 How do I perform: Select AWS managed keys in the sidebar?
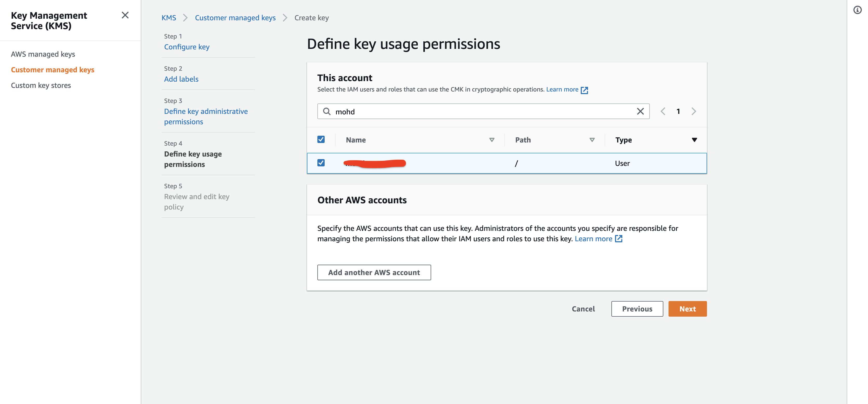(x=43, y=54)
